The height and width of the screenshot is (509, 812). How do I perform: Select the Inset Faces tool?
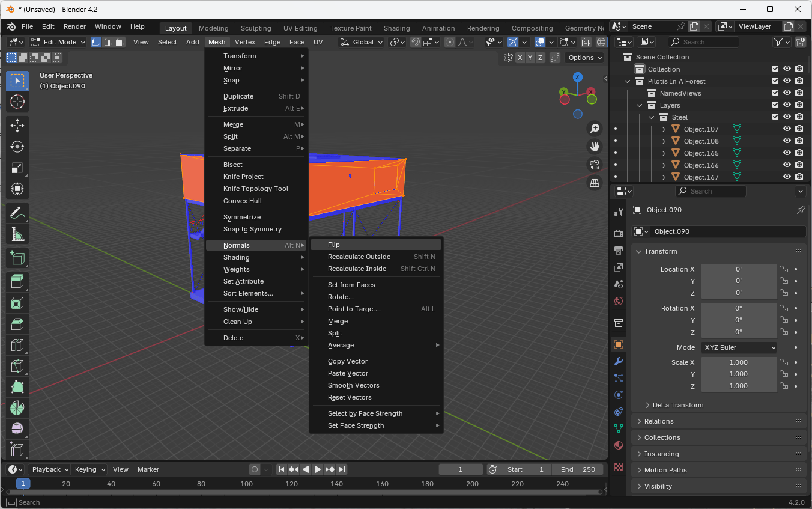pyautogui.click(x=17, y=303)
